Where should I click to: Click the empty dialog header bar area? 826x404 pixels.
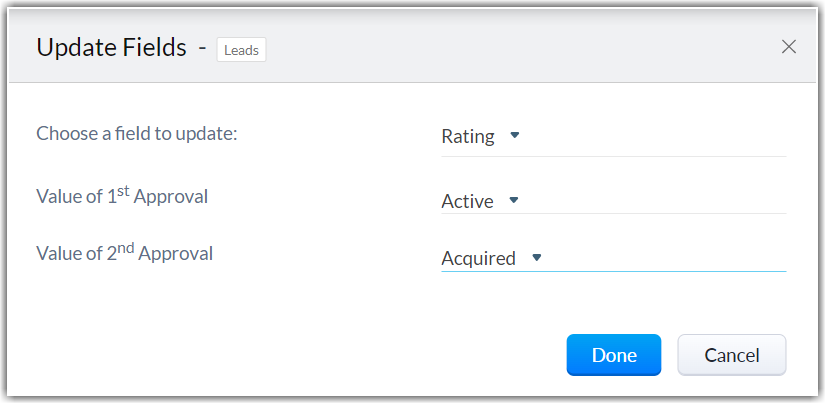coord(520,47)
